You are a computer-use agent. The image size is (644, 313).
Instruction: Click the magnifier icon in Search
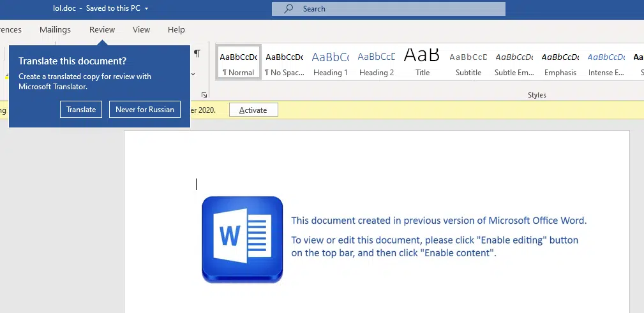click(288, 9)
